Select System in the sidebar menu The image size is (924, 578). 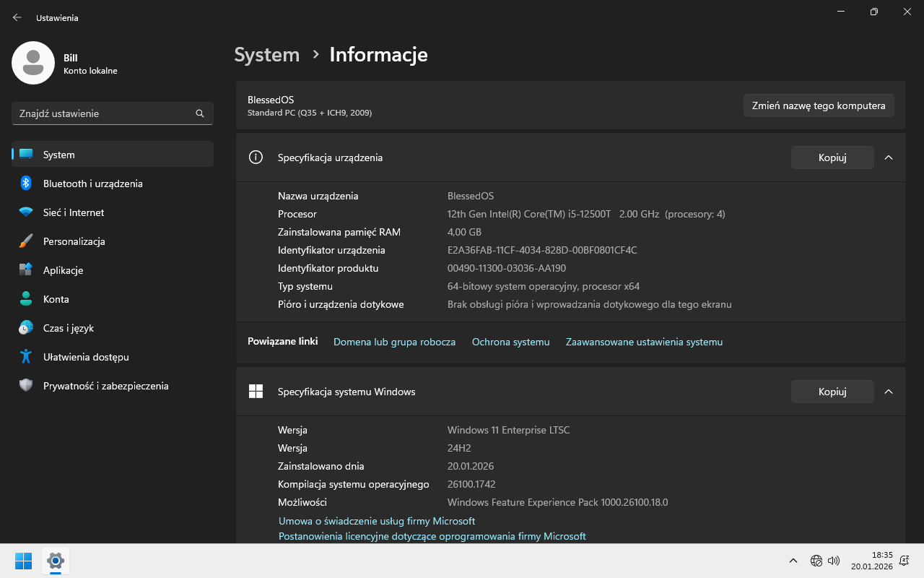pos(58,155)
